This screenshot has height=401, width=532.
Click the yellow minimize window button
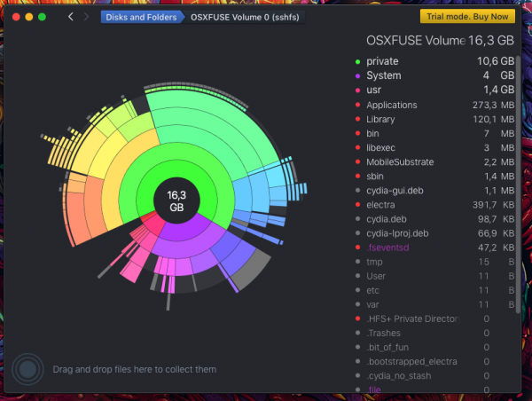click(29, 17)
